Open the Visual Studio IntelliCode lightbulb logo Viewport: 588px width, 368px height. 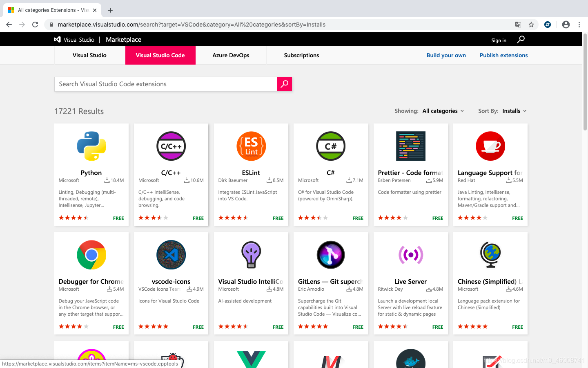coord(251,255)
